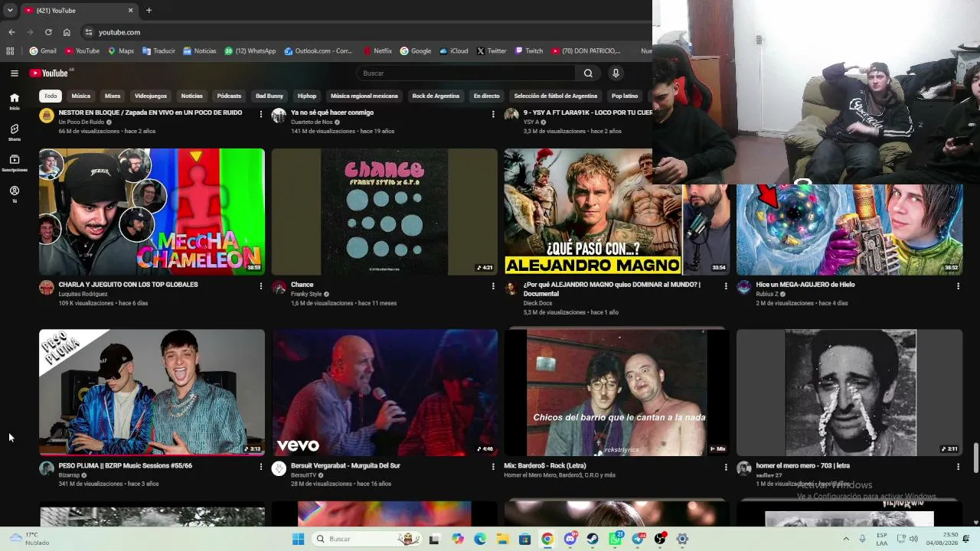Viewport: 980px width, 551px height.
Task: Select the Hiphop filter chip
Action: tap(307, 96)
